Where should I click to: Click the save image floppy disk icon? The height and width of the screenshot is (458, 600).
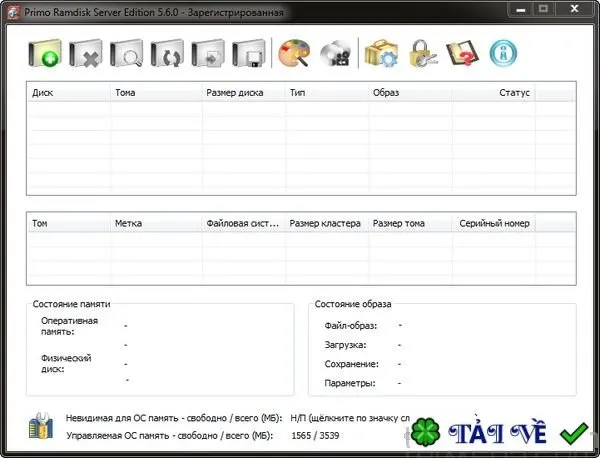249,53
